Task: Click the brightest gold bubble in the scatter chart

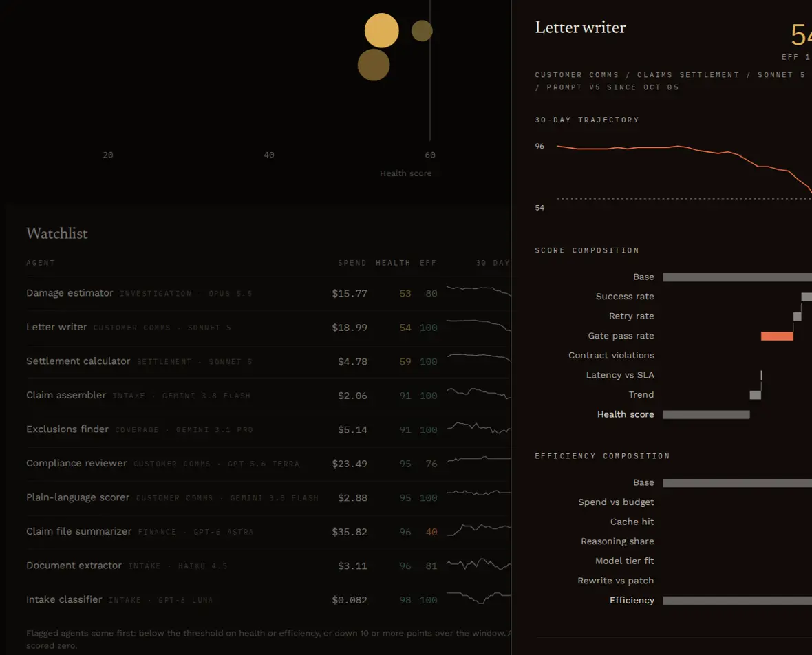Action: tap(382, 30)
